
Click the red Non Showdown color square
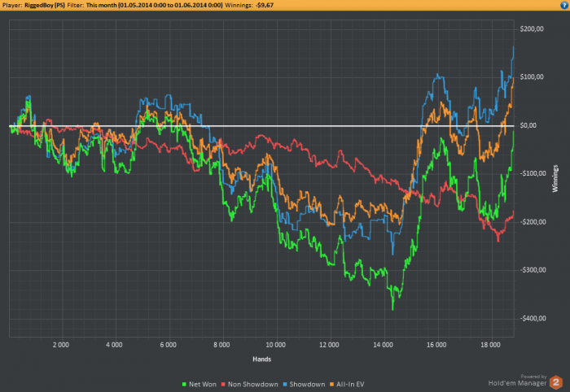(223, 385)
